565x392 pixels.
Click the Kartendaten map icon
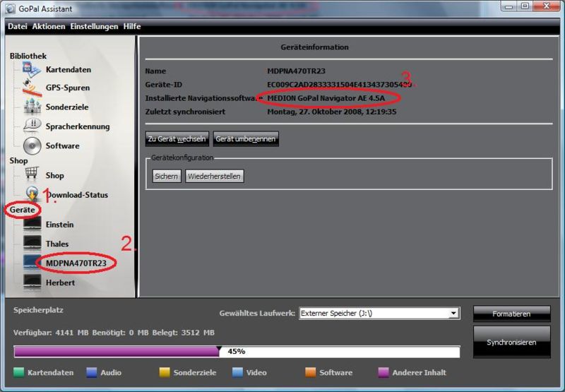coord(32,69)
